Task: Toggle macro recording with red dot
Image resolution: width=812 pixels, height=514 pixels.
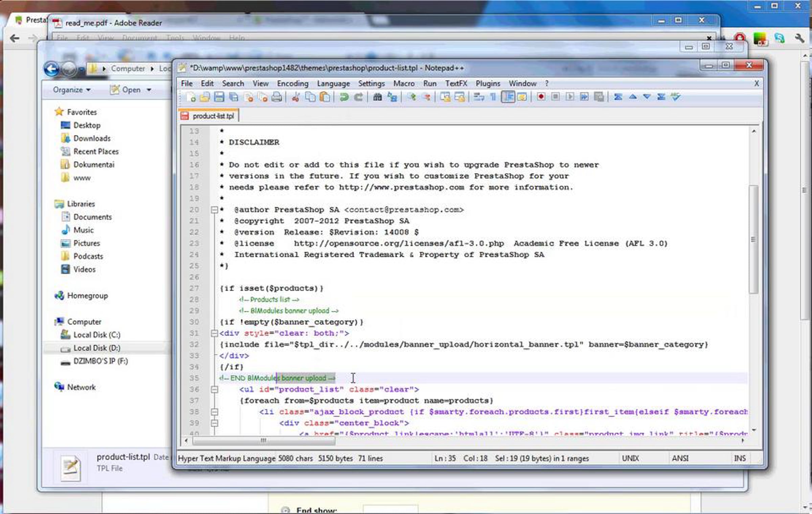Action: click(x=541, y=97)
